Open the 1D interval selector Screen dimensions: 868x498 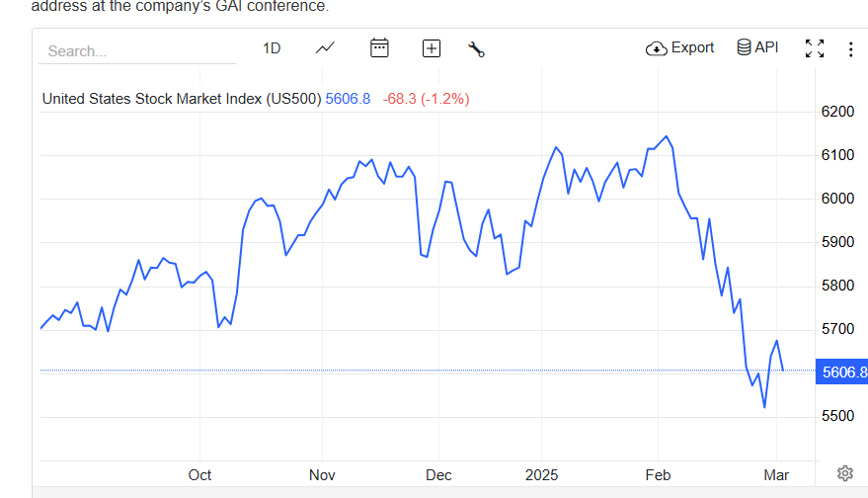(272, 48)
